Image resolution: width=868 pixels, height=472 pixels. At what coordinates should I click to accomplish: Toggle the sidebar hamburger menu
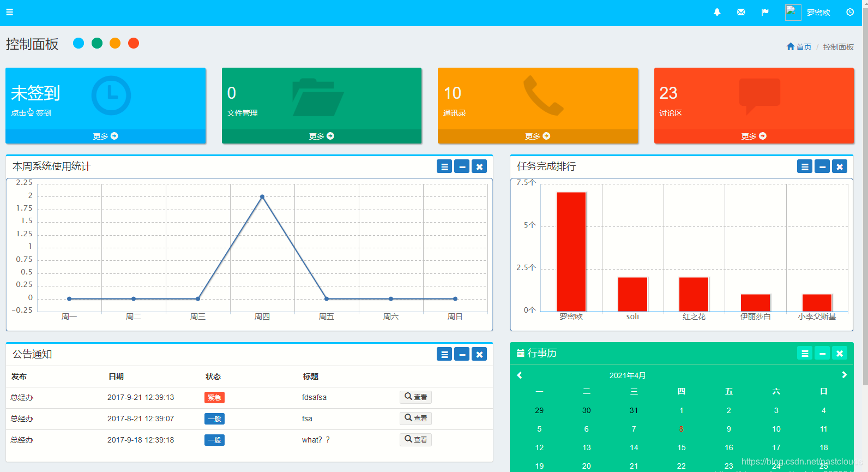pos(9,12)
